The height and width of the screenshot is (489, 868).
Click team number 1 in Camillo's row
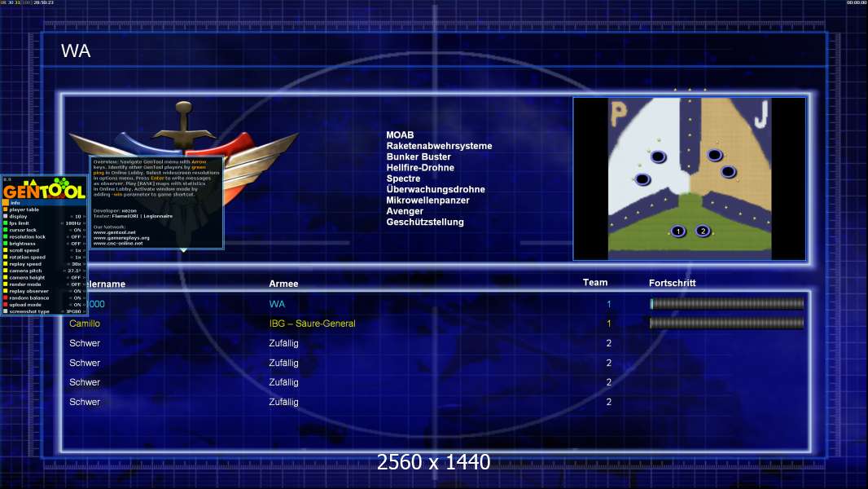(609, 324)
